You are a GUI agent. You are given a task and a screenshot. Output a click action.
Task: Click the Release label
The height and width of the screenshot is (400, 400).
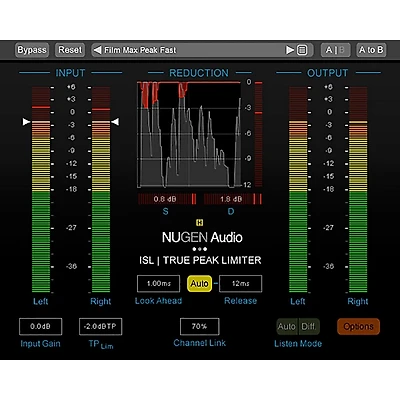pyautogui.click(x=240, y=301)
